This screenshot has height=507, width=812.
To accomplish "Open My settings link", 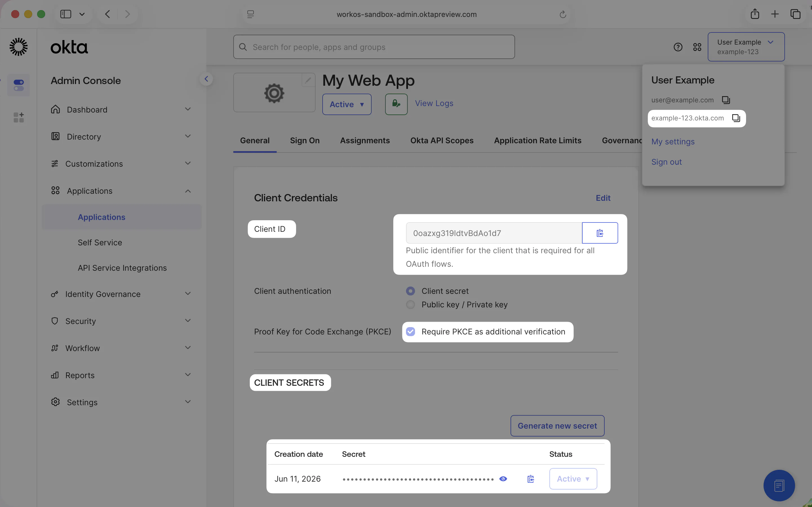I will pos(673,142).
